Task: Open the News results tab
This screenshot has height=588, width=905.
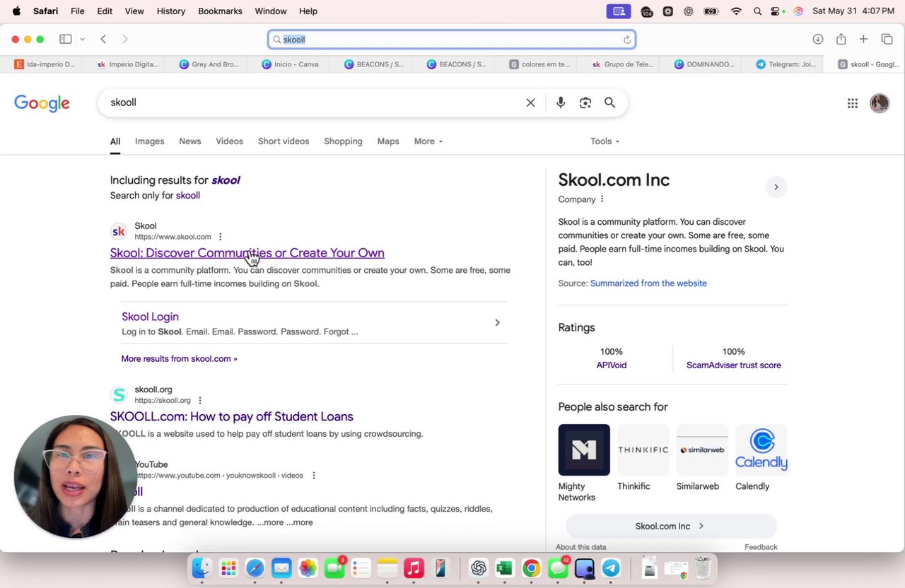Action: 190,141
